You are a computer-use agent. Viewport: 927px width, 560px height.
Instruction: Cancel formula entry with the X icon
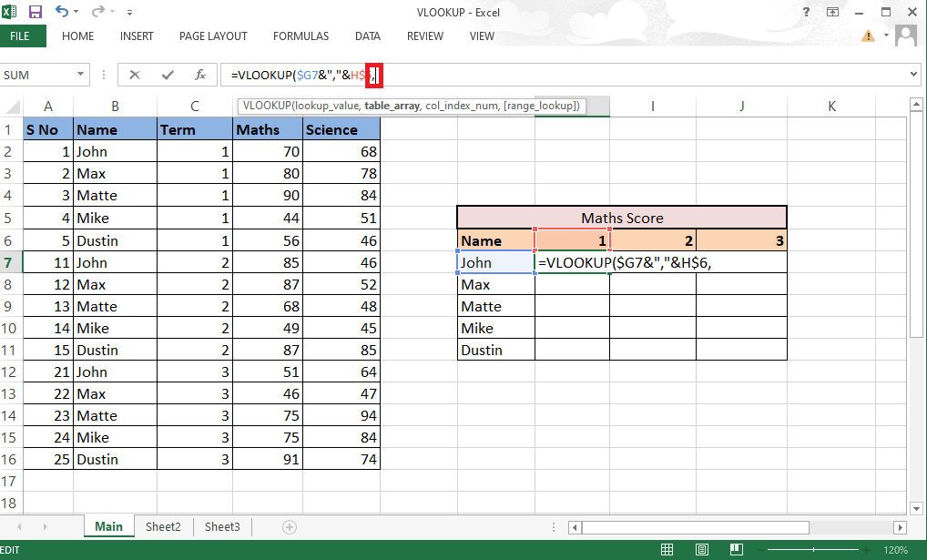click(x=135, y=75)
